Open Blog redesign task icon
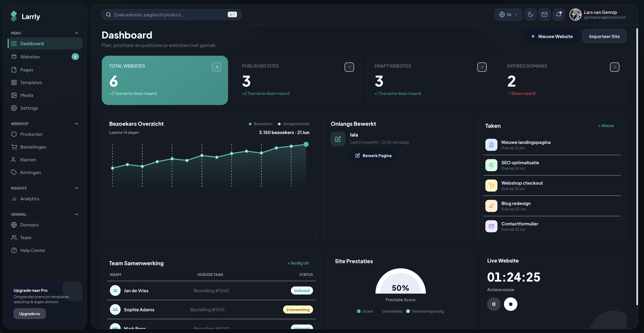Screen dimensions: 644x333 point(491,206)
